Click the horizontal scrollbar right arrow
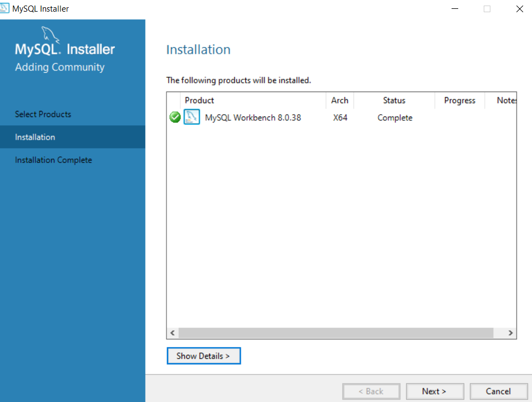 [510, 333]
